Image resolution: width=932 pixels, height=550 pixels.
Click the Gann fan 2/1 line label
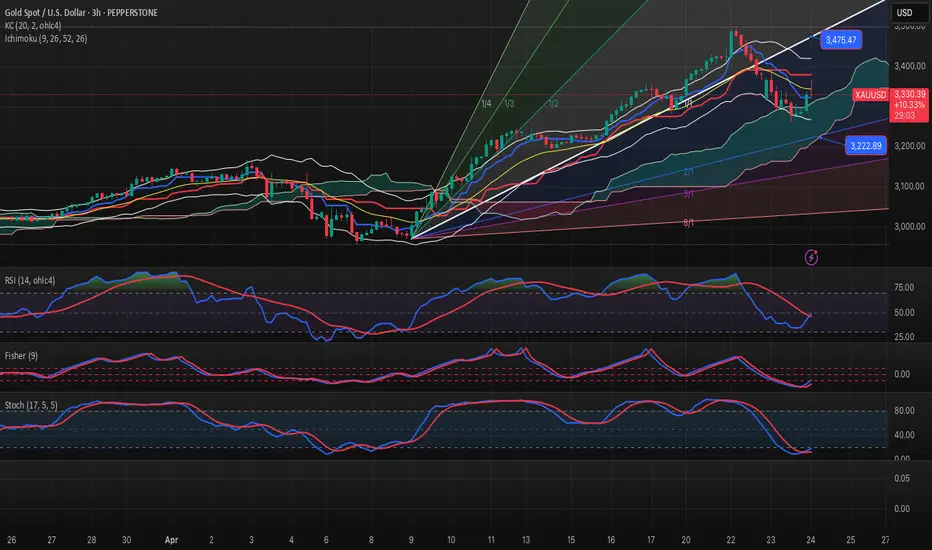[689, 172]
